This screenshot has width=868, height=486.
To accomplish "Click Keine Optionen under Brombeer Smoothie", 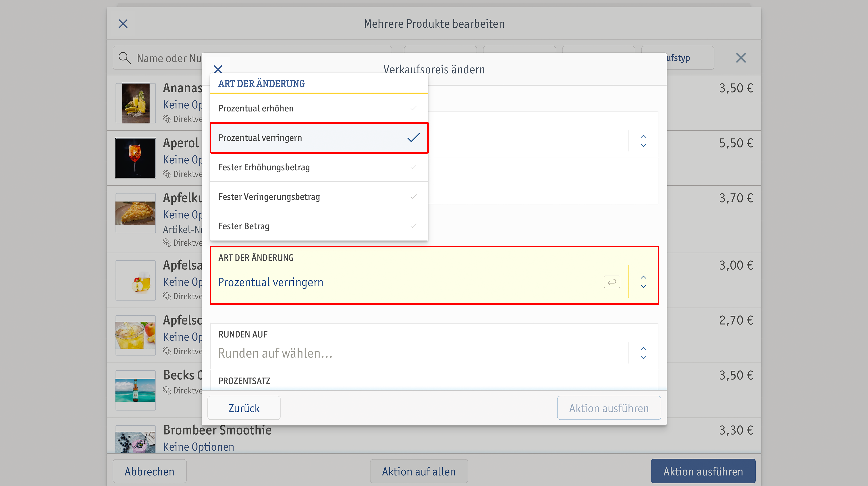I will (x=199, y=447).
